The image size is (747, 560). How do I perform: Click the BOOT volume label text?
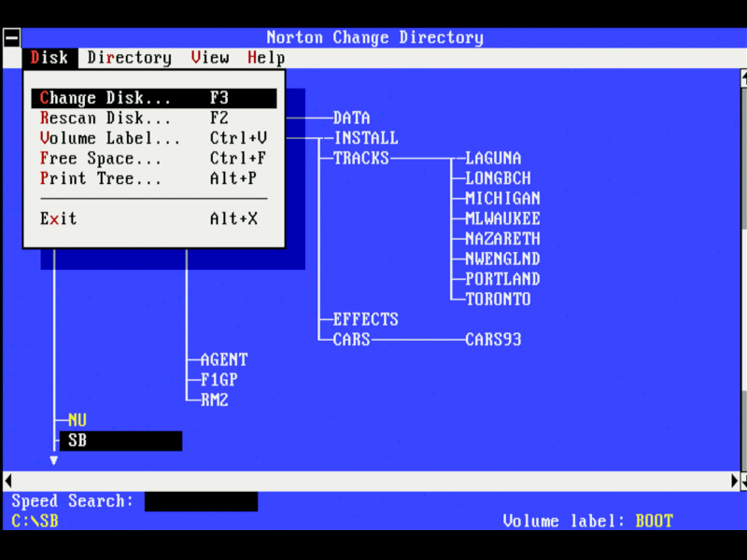coord(655,522)
